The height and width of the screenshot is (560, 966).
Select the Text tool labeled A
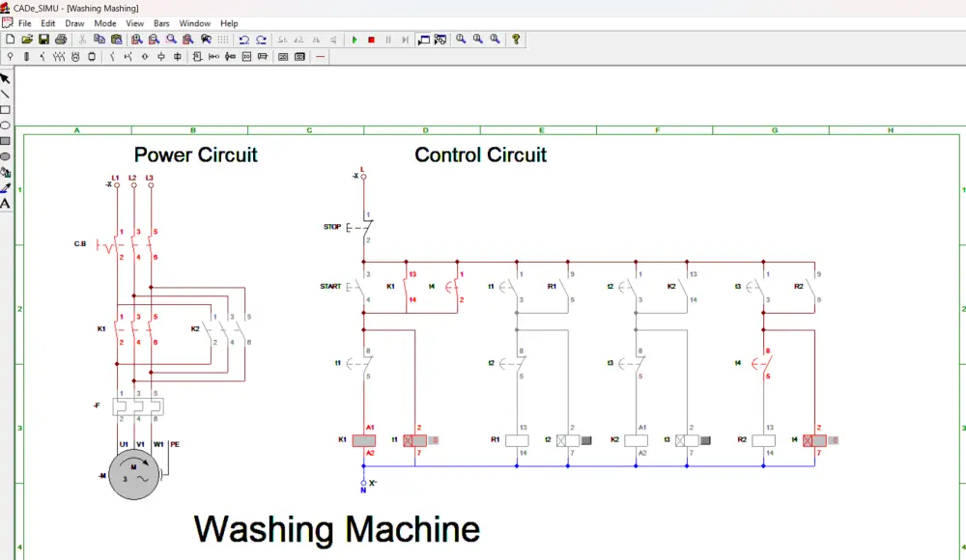tap(5, 204)
